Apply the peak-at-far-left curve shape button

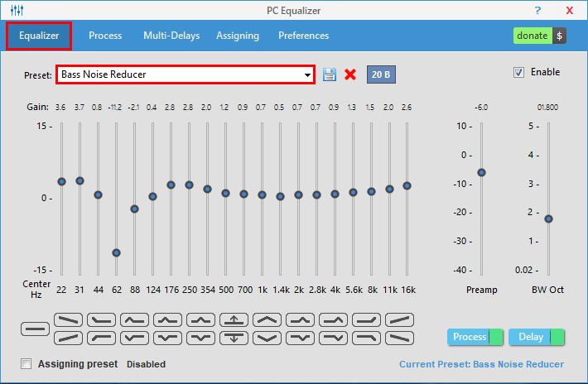(134, 320)
